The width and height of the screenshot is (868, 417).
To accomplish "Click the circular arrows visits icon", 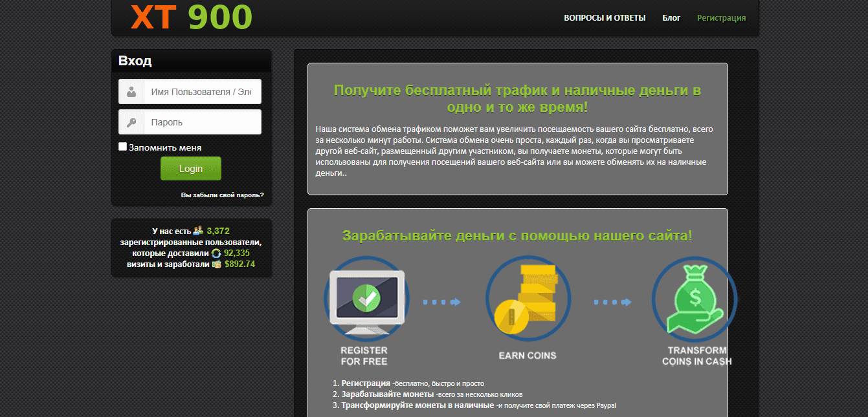I will pos(216,253).
